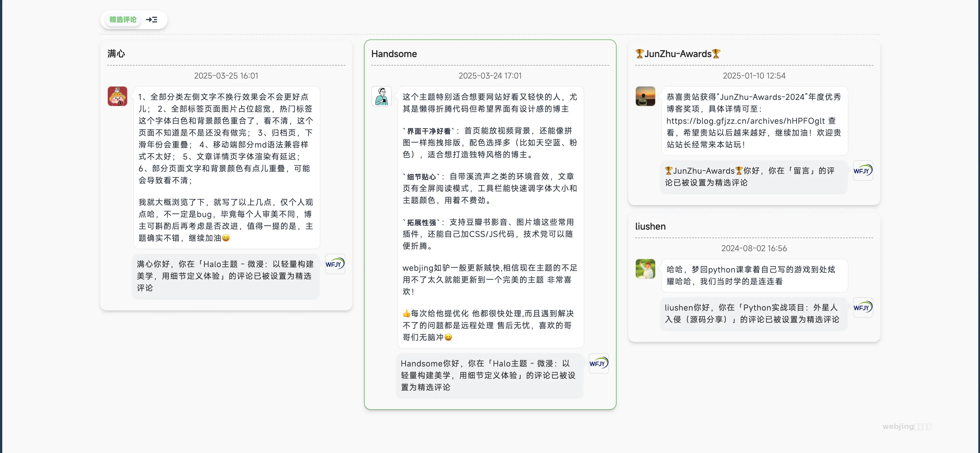Screen dimensions: 980x453
Task: Click 满心's mushroom-hat avatar
Action: coord(117,96)
